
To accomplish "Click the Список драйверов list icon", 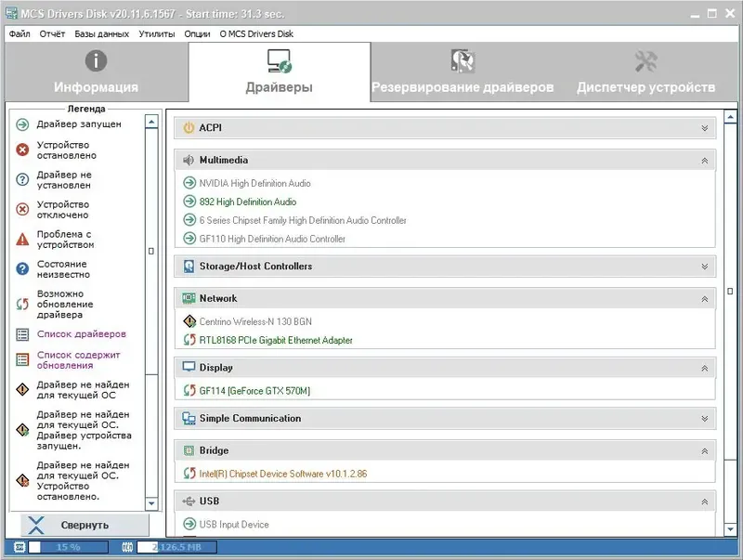I will coord(22,334).
